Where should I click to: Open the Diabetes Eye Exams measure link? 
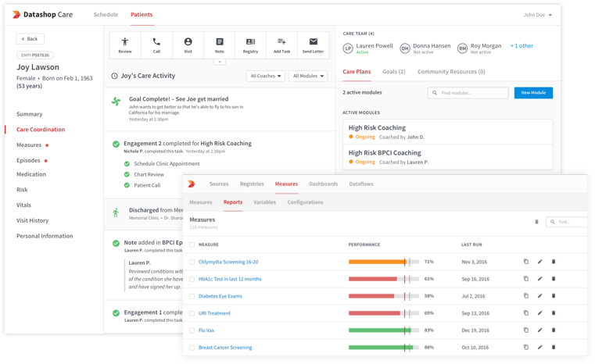[220, 296]
